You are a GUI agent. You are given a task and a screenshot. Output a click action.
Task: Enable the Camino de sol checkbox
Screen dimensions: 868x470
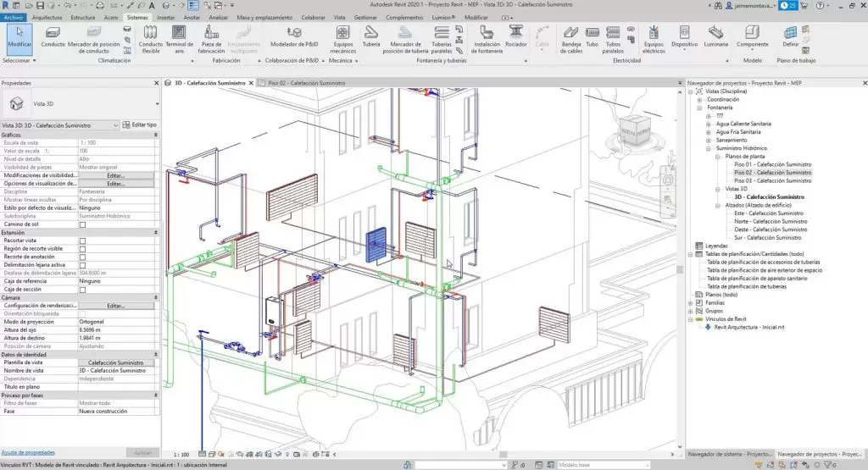click(82, 224)
